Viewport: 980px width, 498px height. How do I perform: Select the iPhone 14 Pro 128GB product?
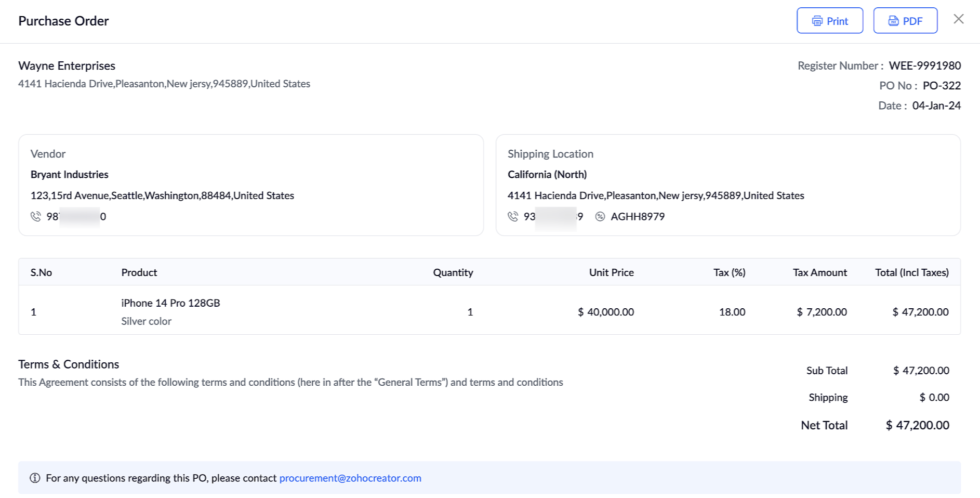170,303
